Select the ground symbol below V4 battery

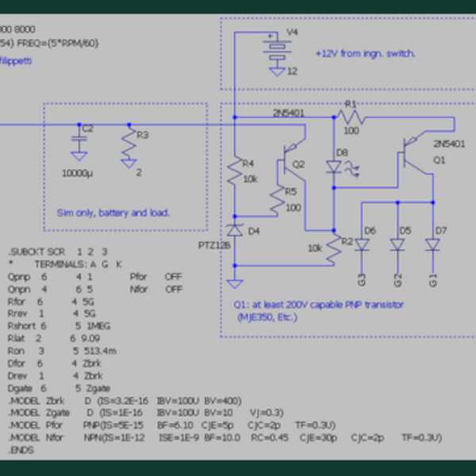tap(277, 72)
